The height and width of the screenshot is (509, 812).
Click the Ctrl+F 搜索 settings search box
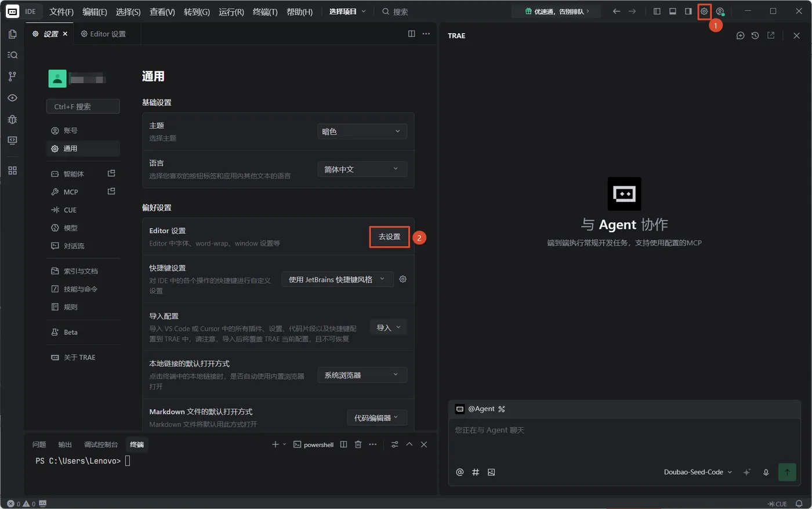point(83,107)
